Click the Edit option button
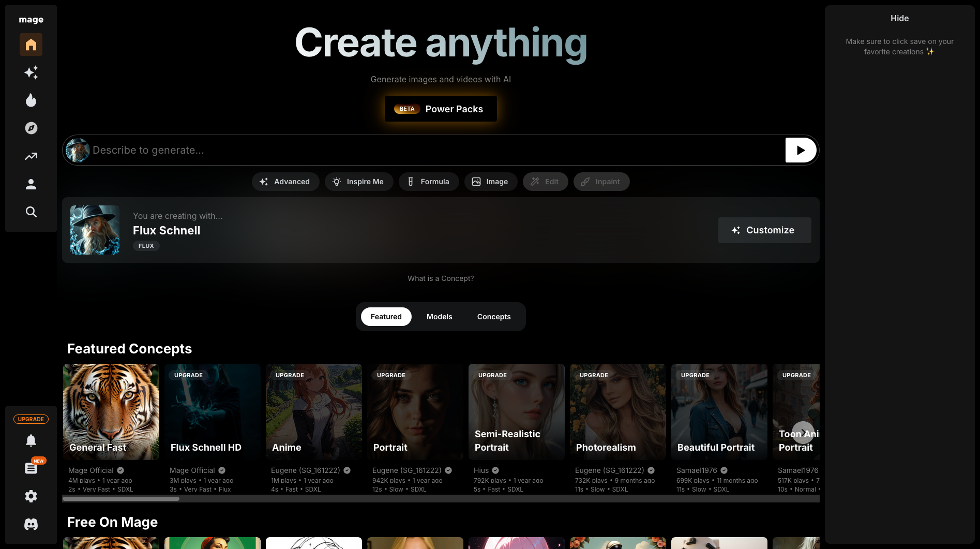Screen dimensions: 980x549 545,182
